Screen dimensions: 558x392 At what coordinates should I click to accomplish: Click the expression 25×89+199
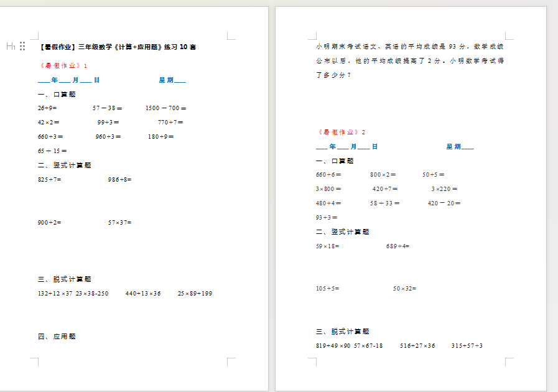195,294
